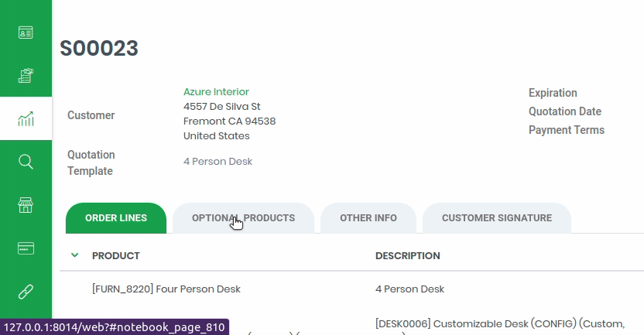Open the chain link icon in sidebar
Screen dimensions: 644x335
pos(26,292)
